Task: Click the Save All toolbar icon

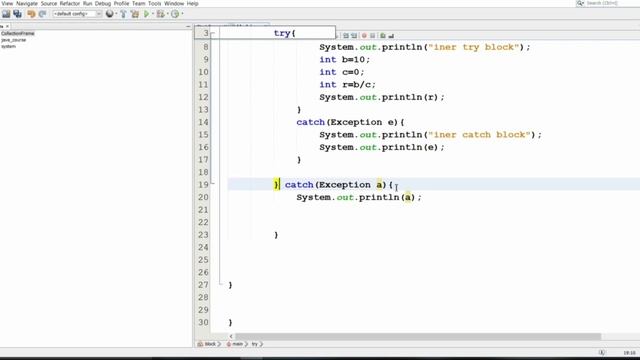Action: 18,14
